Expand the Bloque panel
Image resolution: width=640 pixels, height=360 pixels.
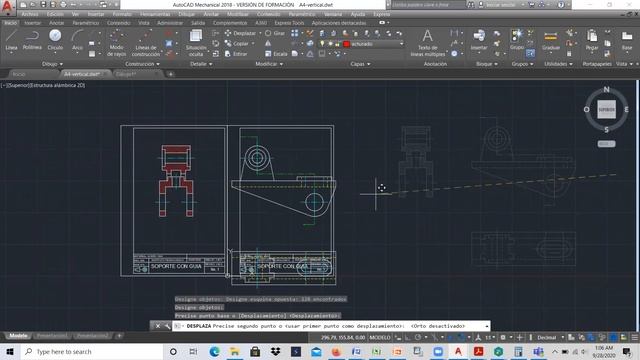click(487, 64)
